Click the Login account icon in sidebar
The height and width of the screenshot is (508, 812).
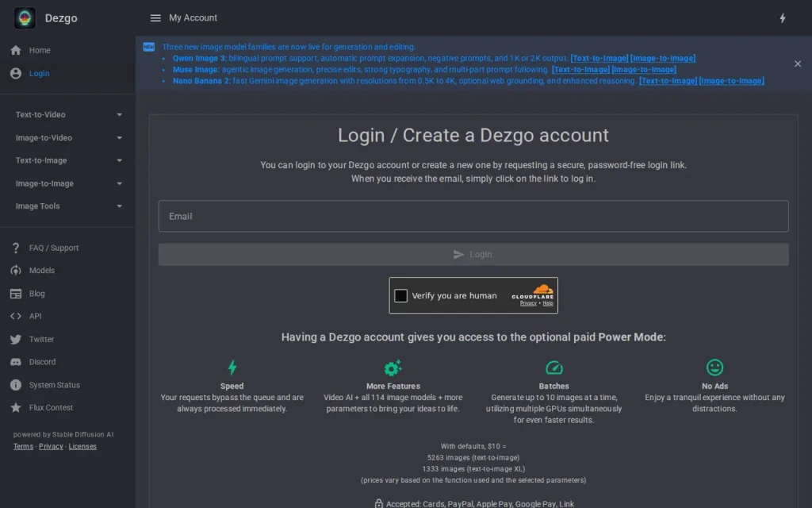[x=16, y=74]
